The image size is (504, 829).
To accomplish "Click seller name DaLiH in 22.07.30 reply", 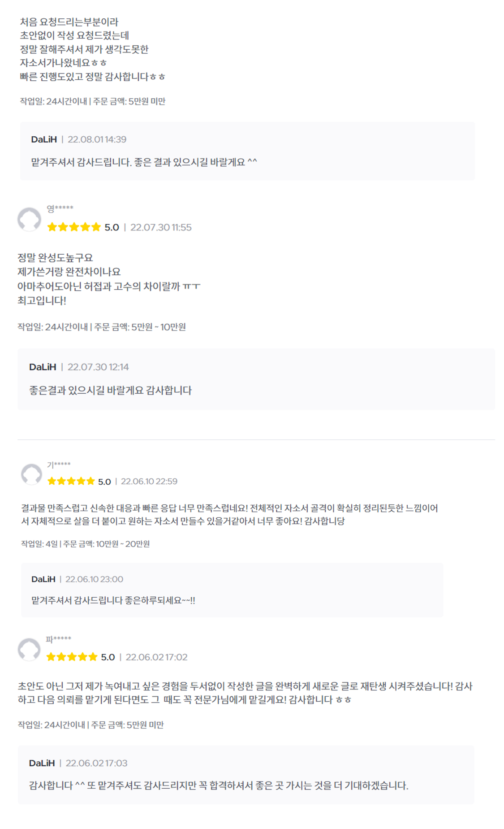I will pyautogui.click(x=43, y=367).
